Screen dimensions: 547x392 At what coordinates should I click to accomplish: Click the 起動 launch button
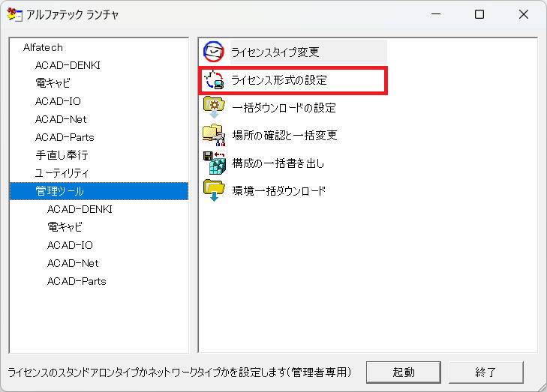click(x=404, y=373)
